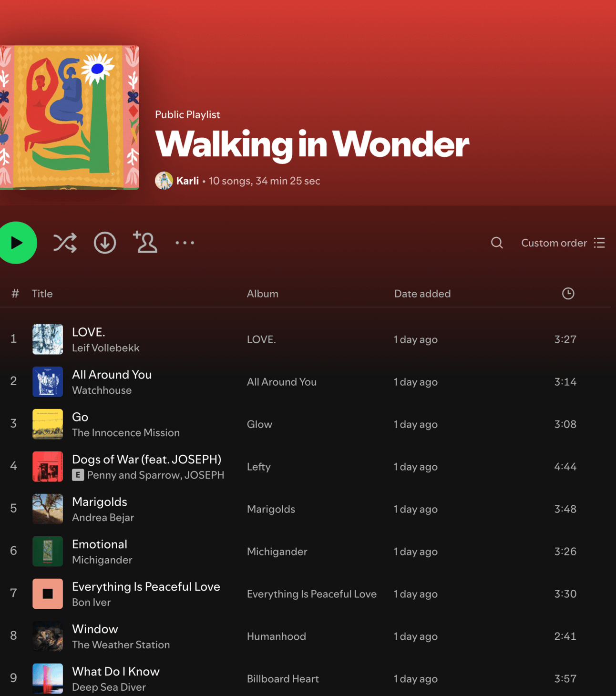
Task: Open the Michigander album link
Action: [x=277, y=552]
